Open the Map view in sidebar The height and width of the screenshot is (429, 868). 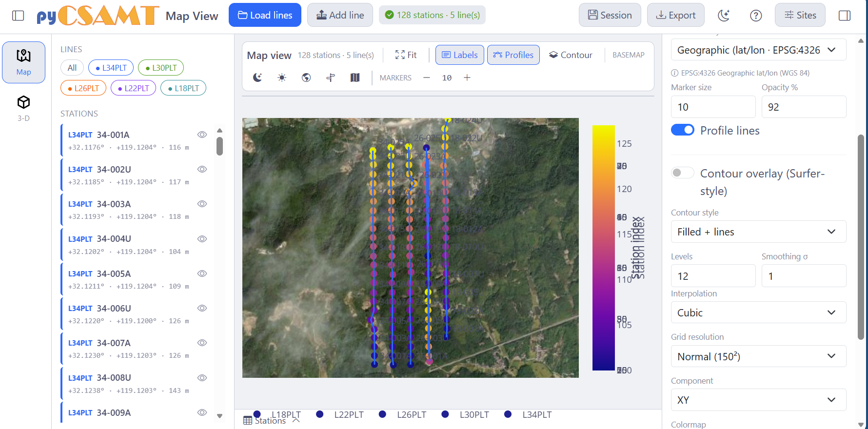coord(24,62)
